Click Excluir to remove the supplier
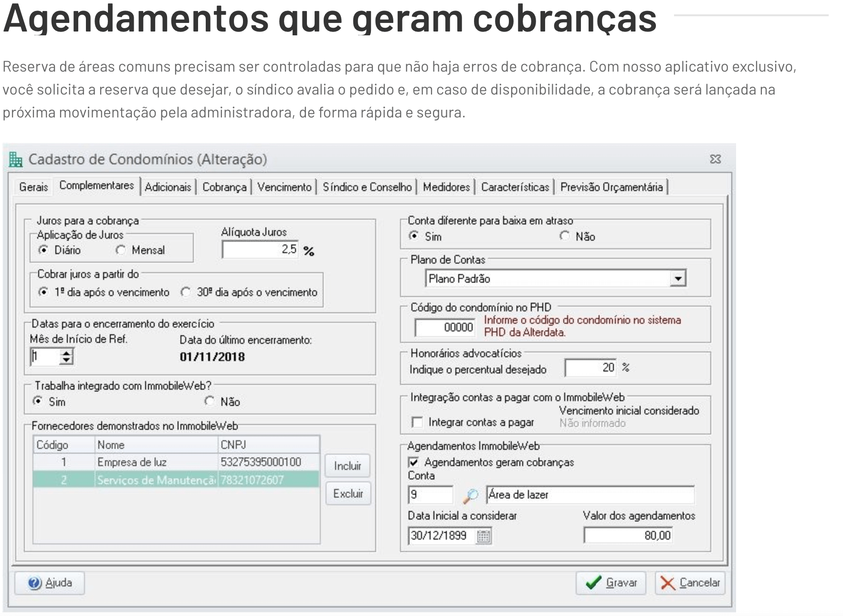Viewport: 843px width, 616px height. [x=348, y=494]
